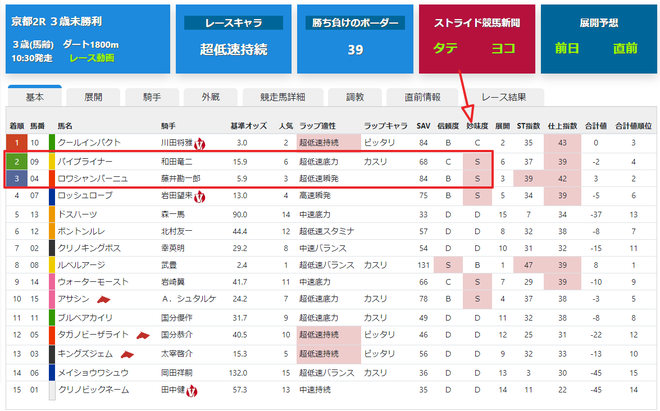Click the jockey icon beside 田中健
Viewport: 660px width, 411px height.
[x=192, y=391]
